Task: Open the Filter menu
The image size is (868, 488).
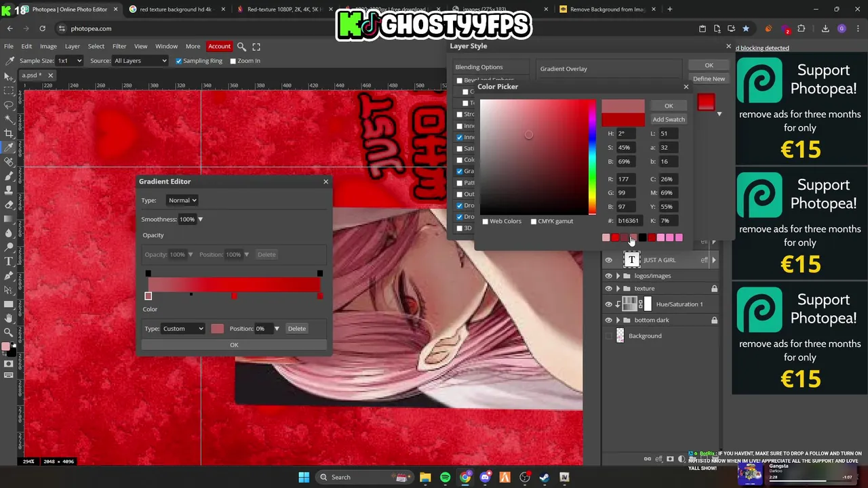Action: [119, 47]
